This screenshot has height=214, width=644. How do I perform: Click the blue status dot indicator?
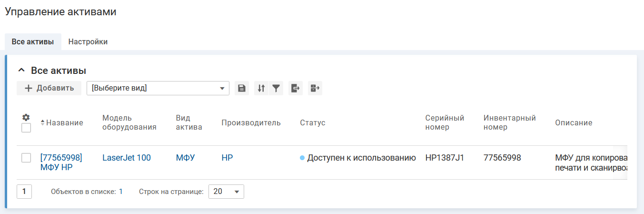(x=302, y=158)
